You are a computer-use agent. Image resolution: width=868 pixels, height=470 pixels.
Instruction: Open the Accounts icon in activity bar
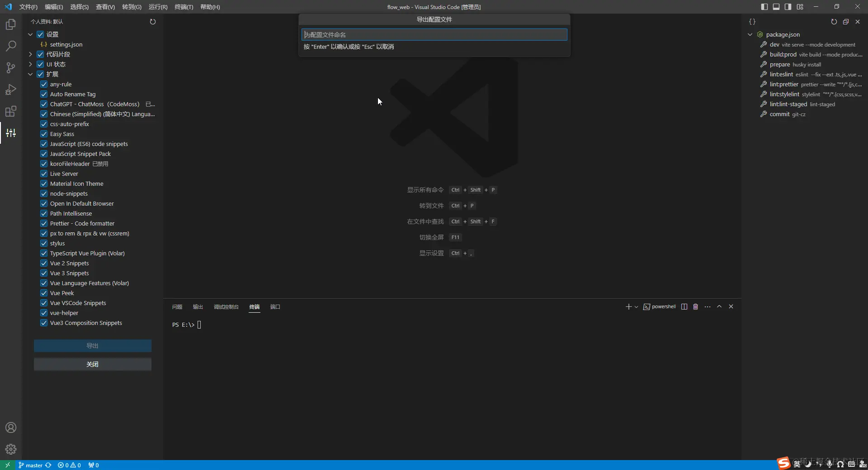coord(11,428)
